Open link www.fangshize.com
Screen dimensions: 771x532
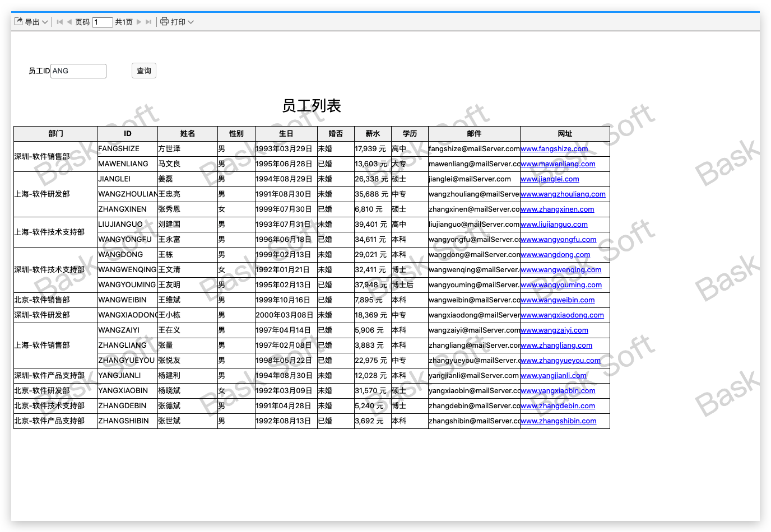[554, 149]
